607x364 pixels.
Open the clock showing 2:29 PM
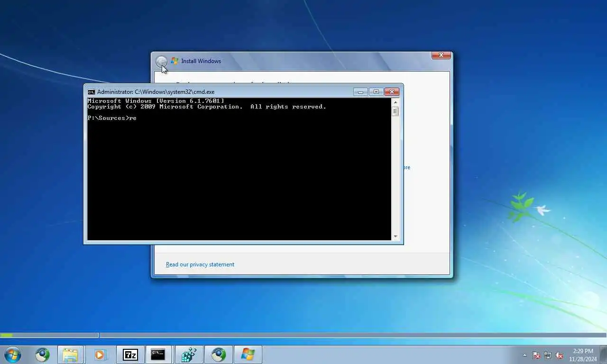pos(583,355)
